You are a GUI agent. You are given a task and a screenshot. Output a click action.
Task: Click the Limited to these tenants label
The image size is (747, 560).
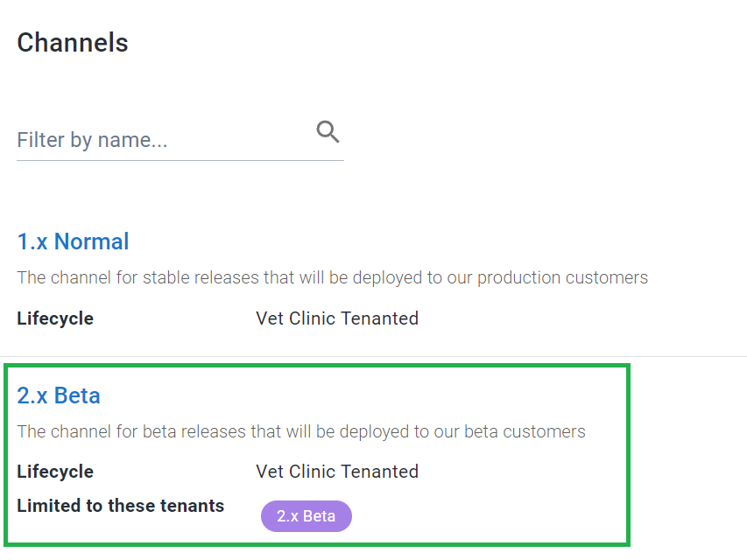coord(121,506)
